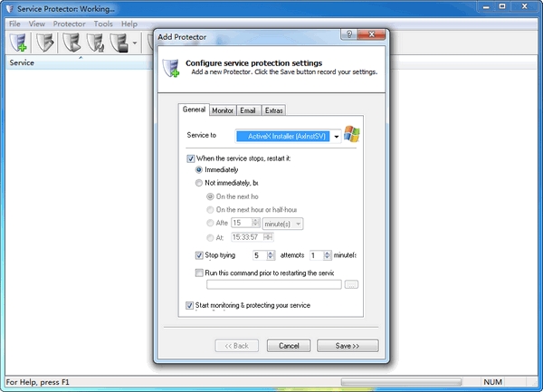Click the attempts count field showing 5

[260, 255]
